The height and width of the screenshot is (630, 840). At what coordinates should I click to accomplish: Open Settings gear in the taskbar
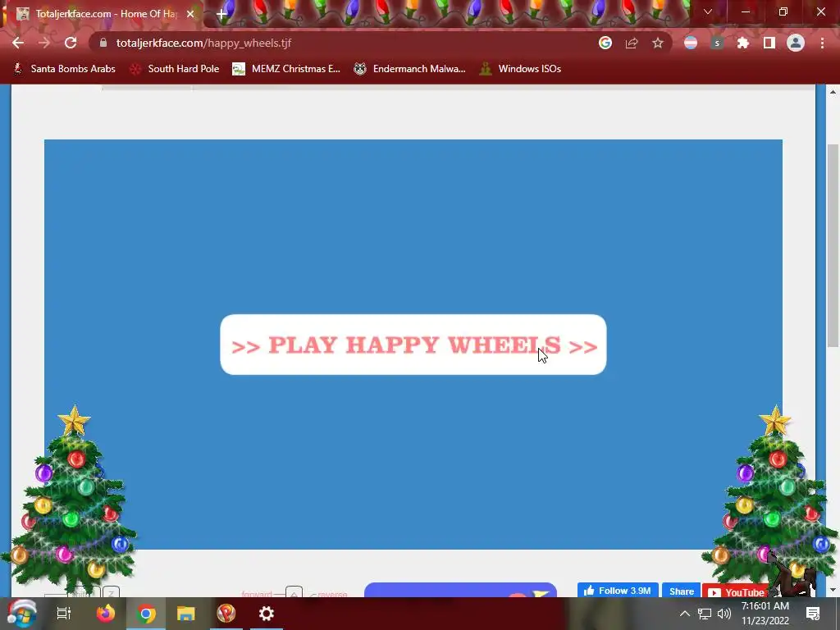(267, 614)
